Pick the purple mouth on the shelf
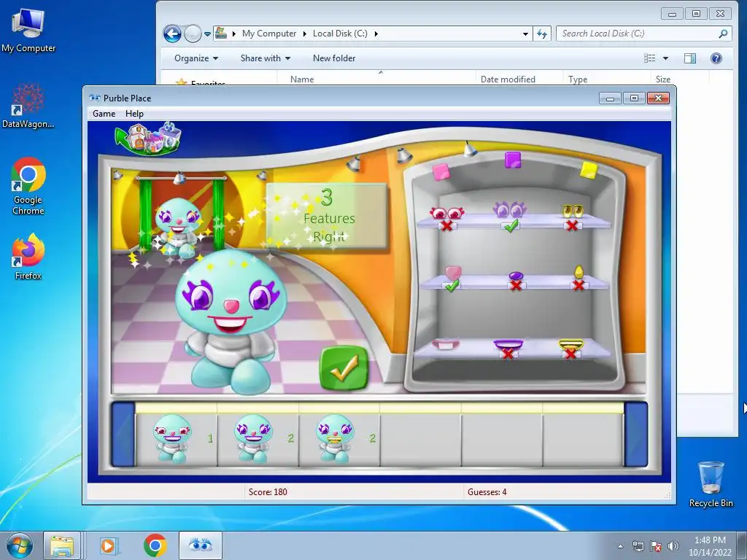This screenshot has height=560, width=747. tap(508, 344)
